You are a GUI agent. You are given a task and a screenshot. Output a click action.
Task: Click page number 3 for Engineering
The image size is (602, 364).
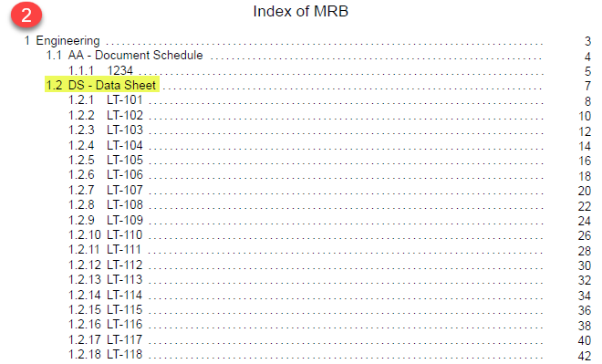point(587,41)
